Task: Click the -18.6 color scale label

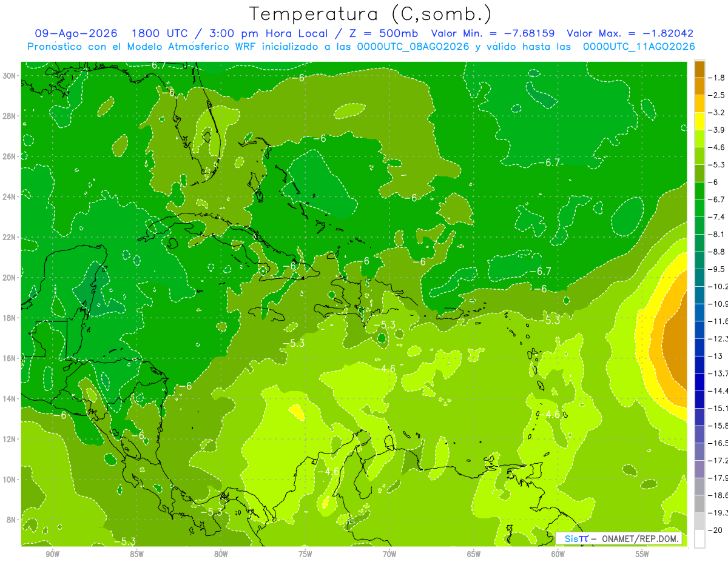Action: (x=718, y=495)
